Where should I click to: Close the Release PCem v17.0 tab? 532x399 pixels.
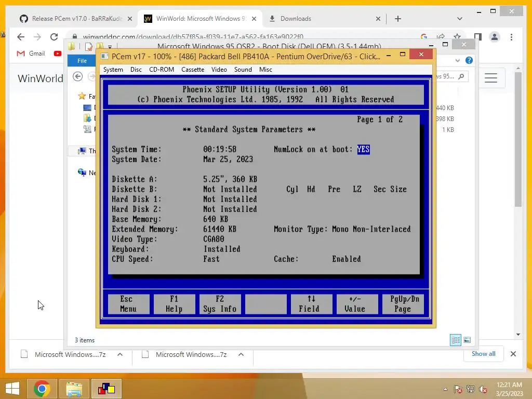coord(129,19)
